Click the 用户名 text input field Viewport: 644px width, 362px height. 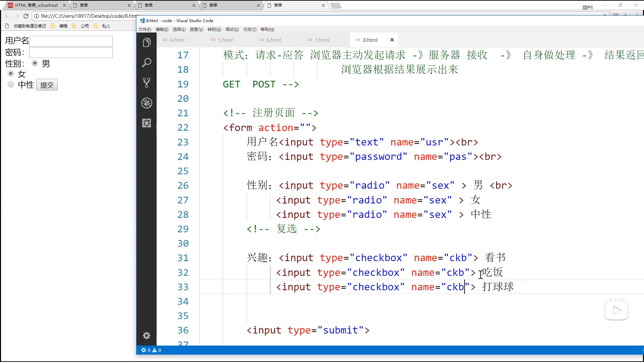(71, 41)
